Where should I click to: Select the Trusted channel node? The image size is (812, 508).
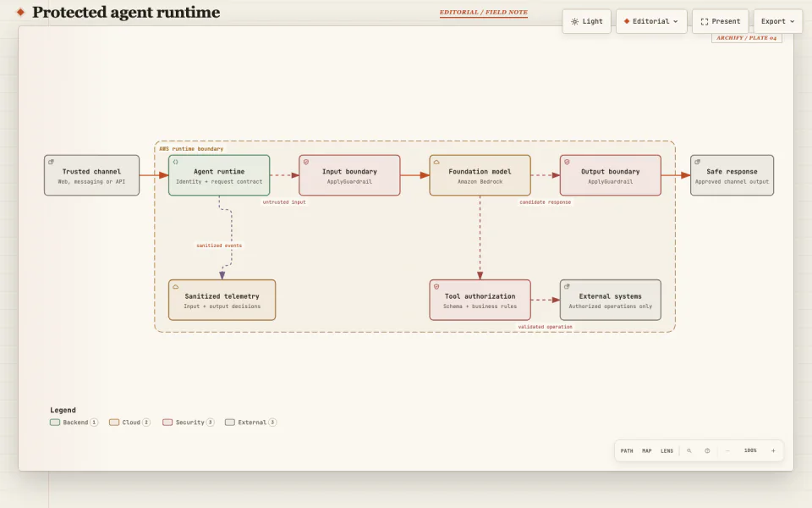tap(91, 175)
